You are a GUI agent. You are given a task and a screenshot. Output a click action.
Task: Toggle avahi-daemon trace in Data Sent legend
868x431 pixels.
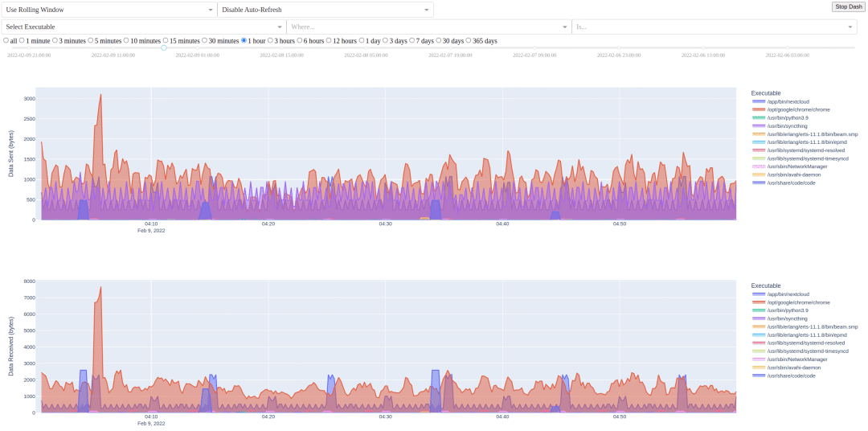[786, 174]
